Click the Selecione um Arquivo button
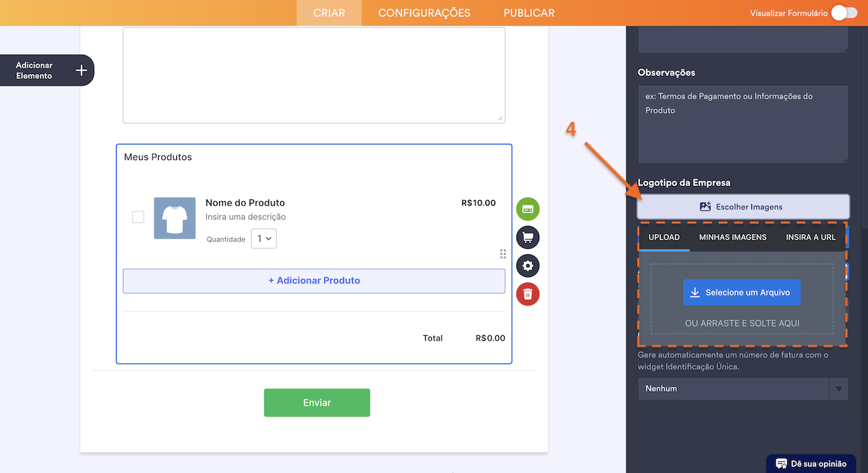Viewport: 868px width, 473px height. [x=741, y=292]
